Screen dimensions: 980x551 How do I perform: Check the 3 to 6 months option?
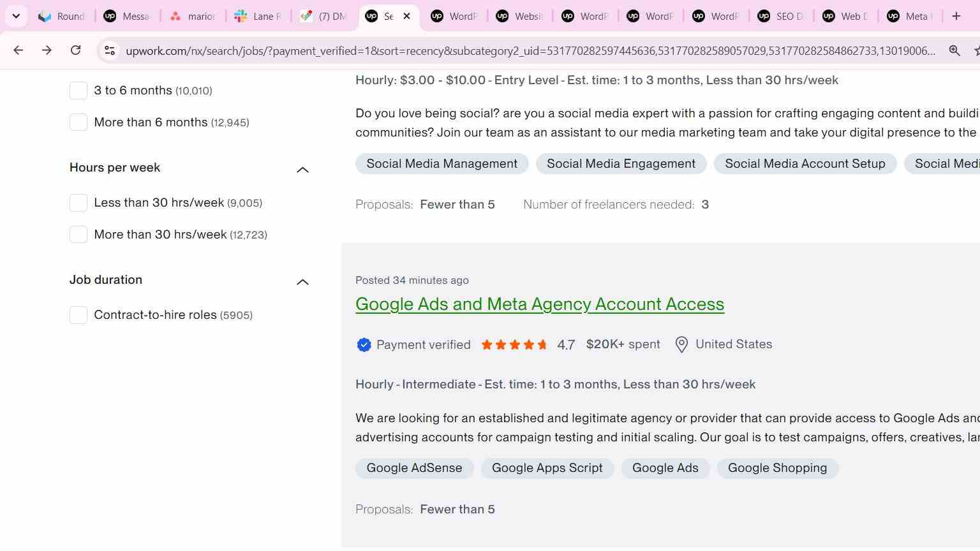[x=78, y=91]
